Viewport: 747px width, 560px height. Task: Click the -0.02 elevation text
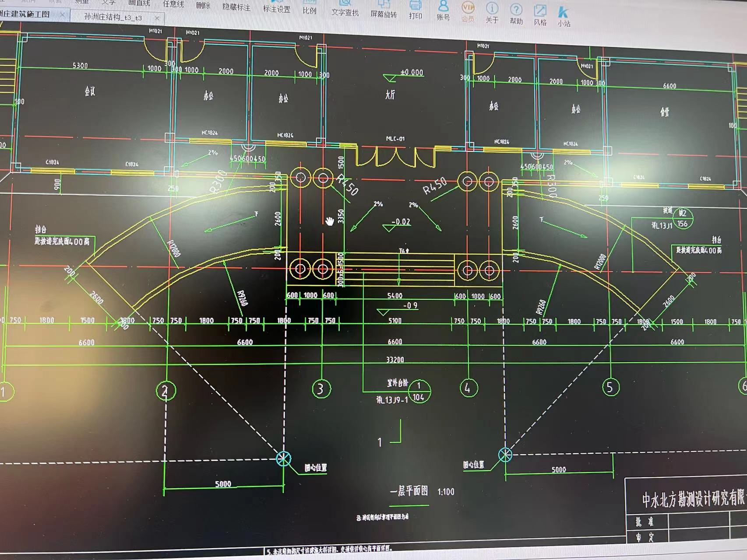[x=401, y=222]
